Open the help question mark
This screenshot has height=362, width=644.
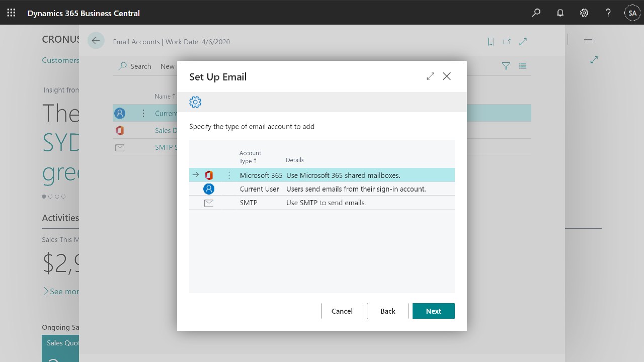coord(608,13)
